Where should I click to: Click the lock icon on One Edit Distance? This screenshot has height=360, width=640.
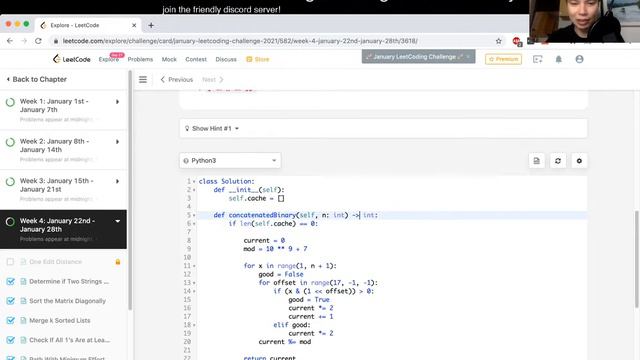118,262
